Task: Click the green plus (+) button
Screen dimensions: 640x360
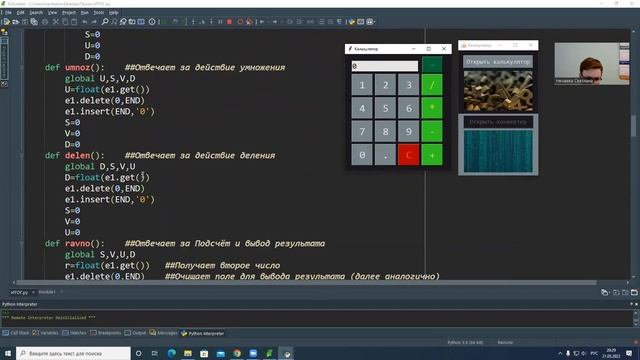Action: click(x=432, y=155)
